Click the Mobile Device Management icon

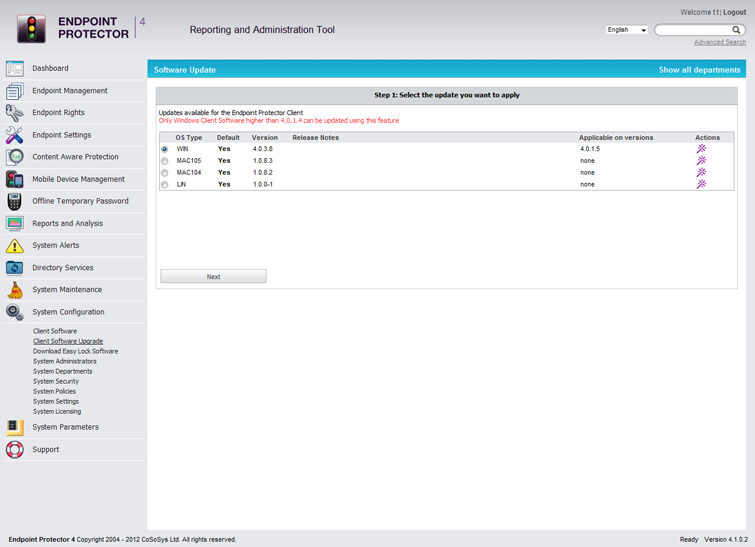point(14,180)
